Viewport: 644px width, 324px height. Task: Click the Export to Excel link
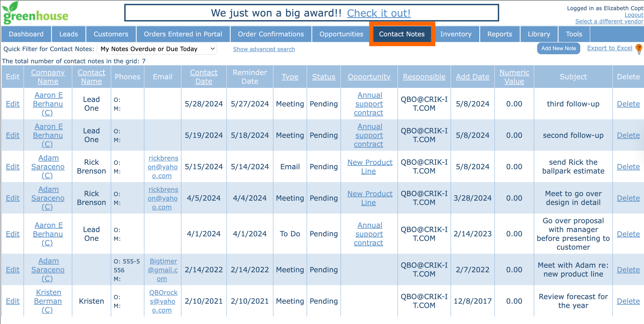[x=609, y=48]
